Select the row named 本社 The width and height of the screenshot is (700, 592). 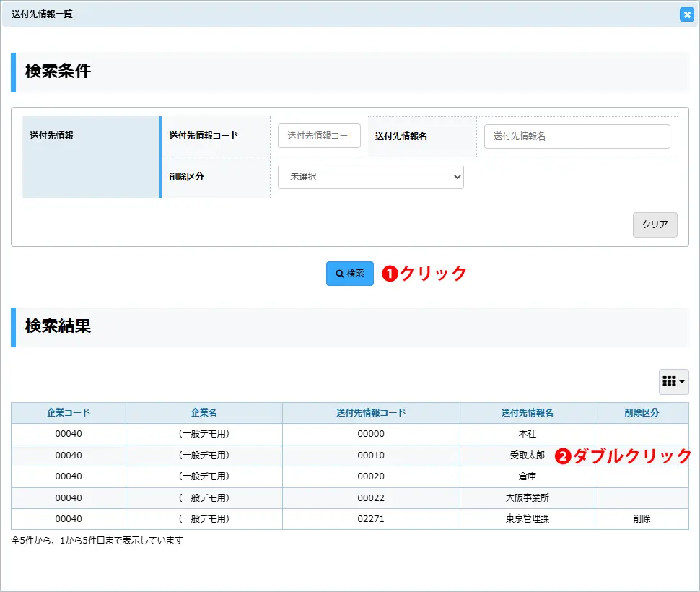pos(527,435)
